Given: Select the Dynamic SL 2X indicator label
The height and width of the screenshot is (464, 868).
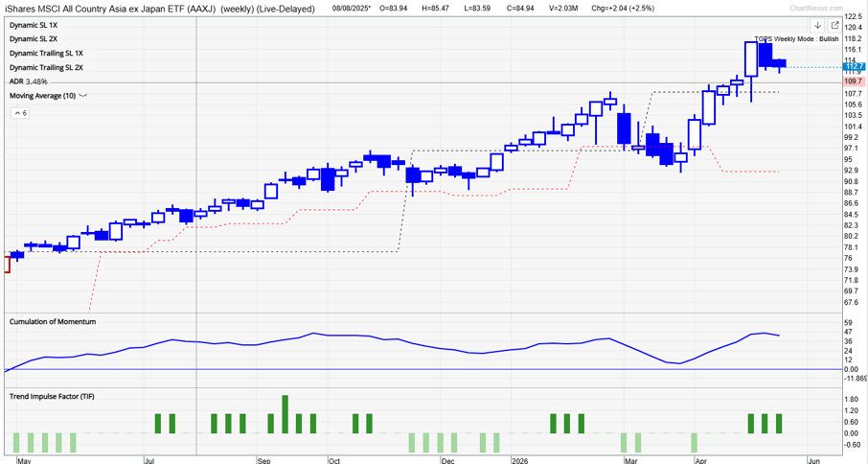Looking at the screenshot, I should click(34, 39).
